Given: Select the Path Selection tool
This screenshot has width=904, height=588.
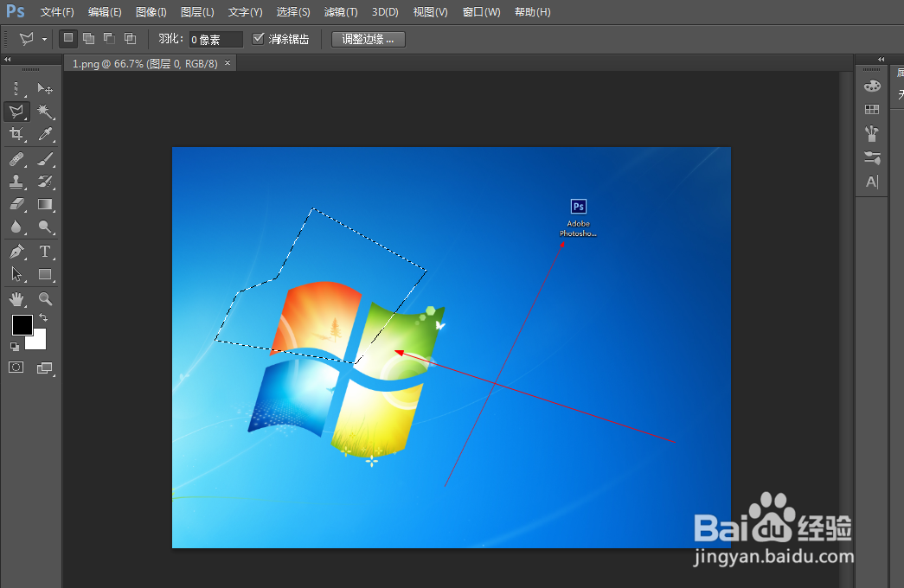Looking at the screenshot, I should (16, 274).
